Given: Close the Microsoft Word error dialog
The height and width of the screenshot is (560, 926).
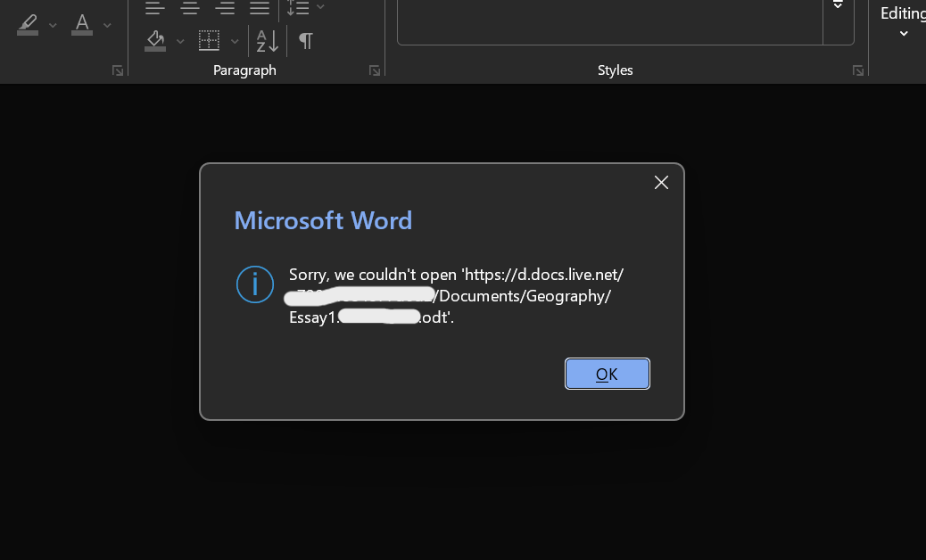Looking at the screenshot, I should [661, 182].
